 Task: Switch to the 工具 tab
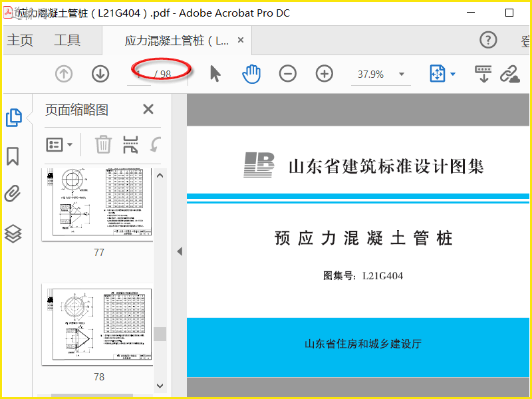click(x=67, y=41)
